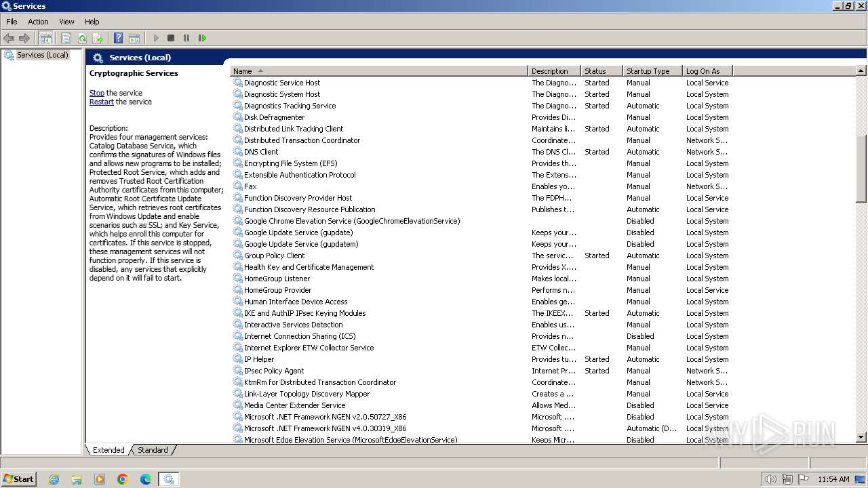Click the gear icon beside Distributed Transaction Coordinator
The height and width of the screenshot is (488, 868).
(238, 140)
